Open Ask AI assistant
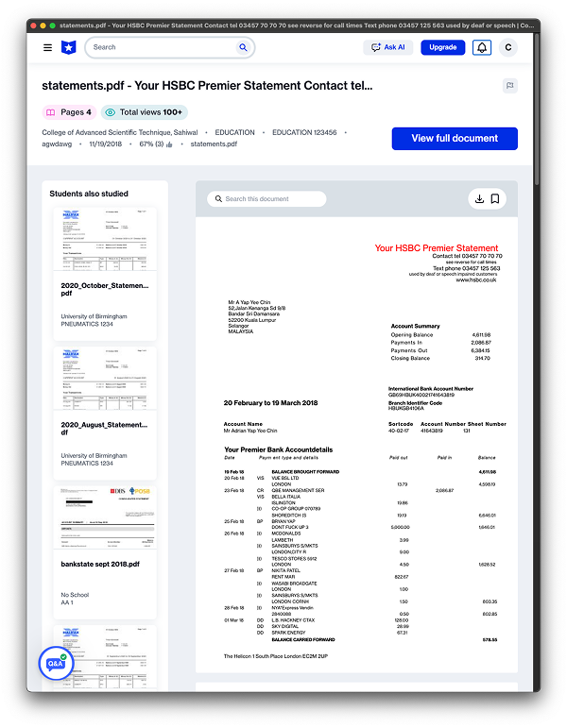This screenshot has width=567, height=728. (388, 47)
